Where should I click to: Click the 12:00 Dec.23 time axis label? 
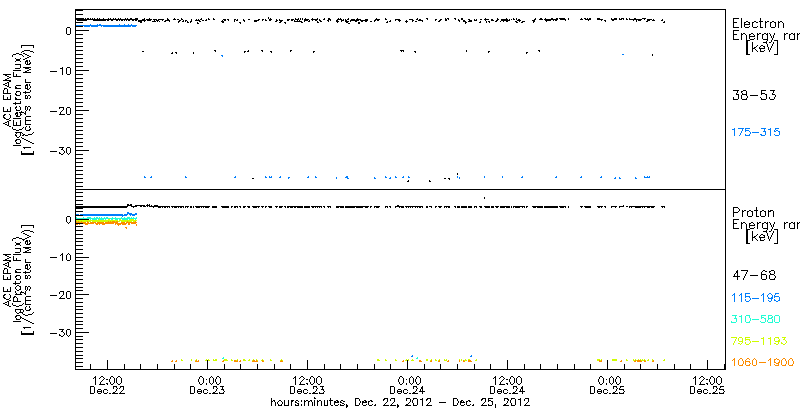tap(308, 385)
